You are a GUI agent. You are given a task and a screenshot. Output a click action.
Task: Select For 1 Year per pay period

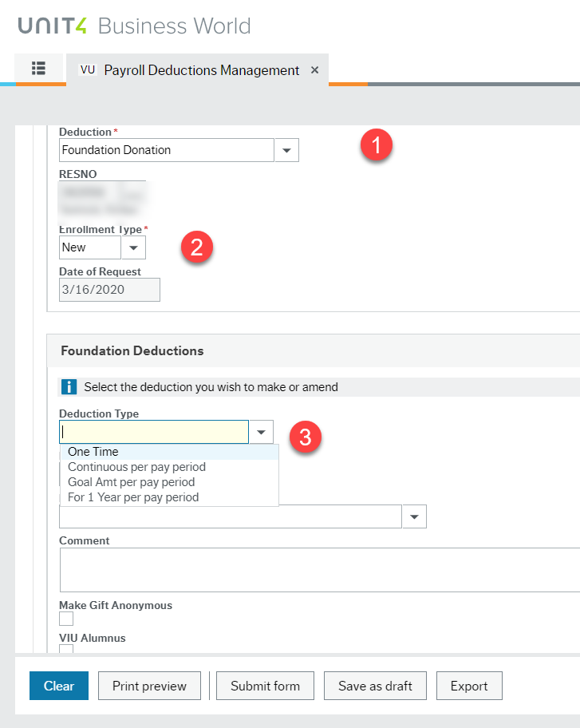tap(132, 497)
